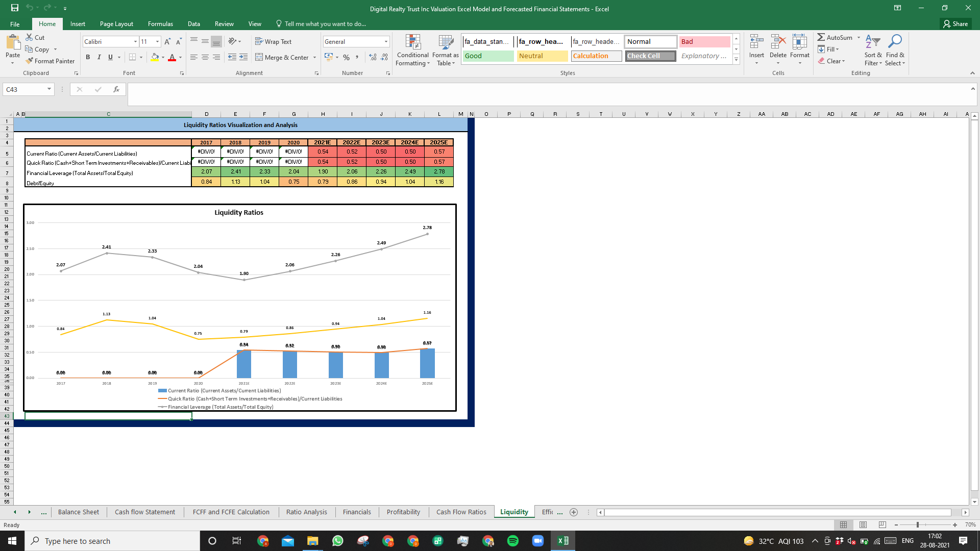The width and height of the screenshot is (980, 551).
Task: Click Copy in the Clipboard group
Action: [x=37, y=49]
